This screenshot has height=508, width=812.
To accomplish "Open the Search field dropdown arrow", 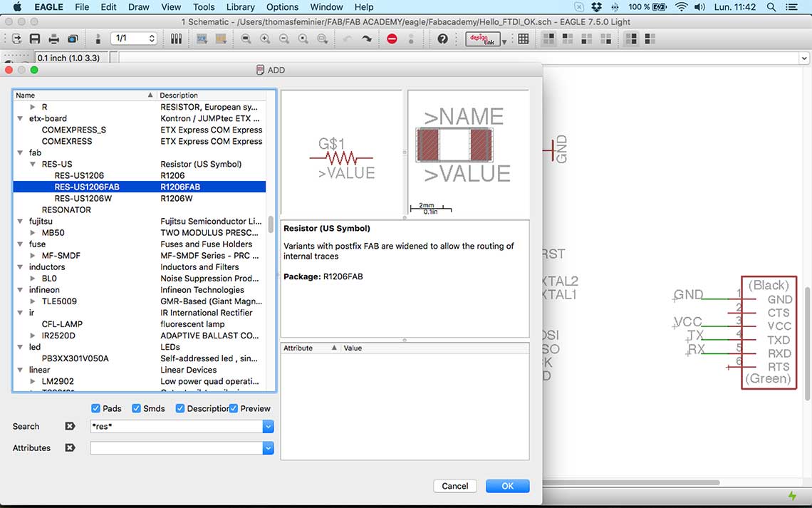I will 269,426.
